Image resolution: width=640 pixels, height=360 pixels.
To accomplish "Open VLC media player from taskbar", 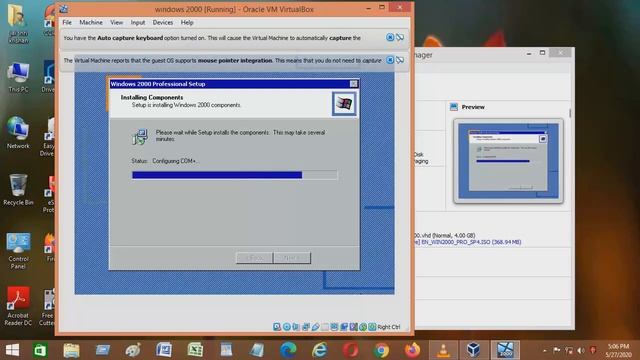I will [443, 350].
